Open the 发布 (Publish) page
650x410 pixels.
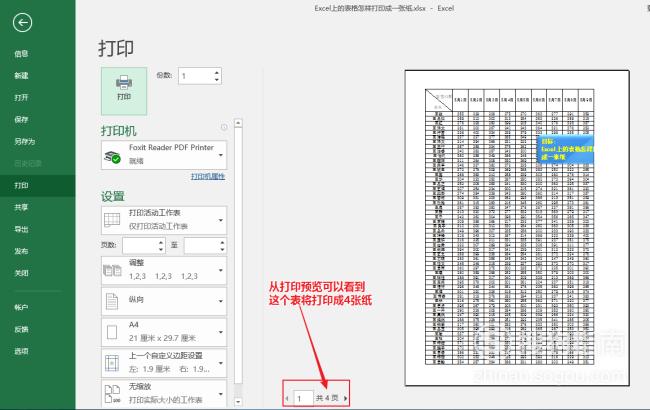[x=21, y=251]
